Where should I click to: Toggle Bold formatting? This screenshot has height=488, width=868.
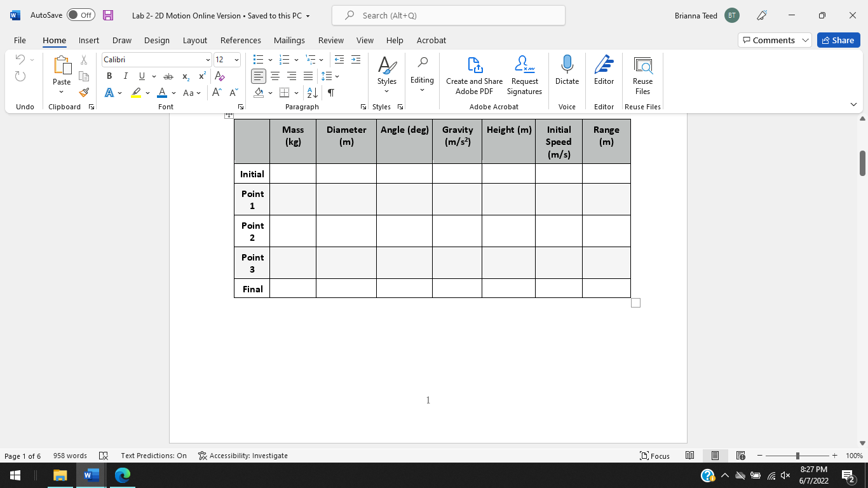click(x=109, y=76)
